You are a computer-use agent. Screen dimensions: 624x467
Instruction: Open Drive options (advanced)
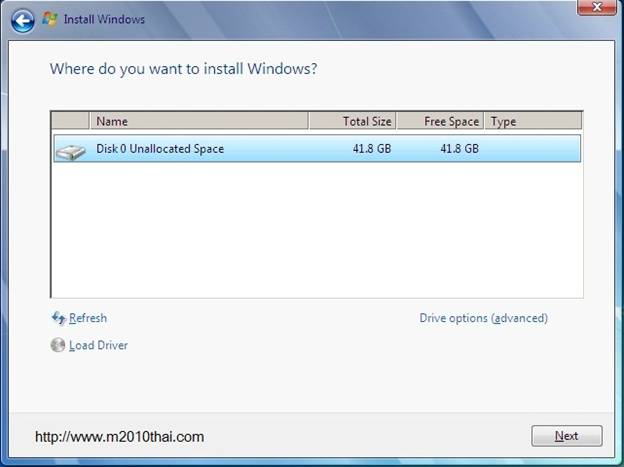(x=484, y=318)
